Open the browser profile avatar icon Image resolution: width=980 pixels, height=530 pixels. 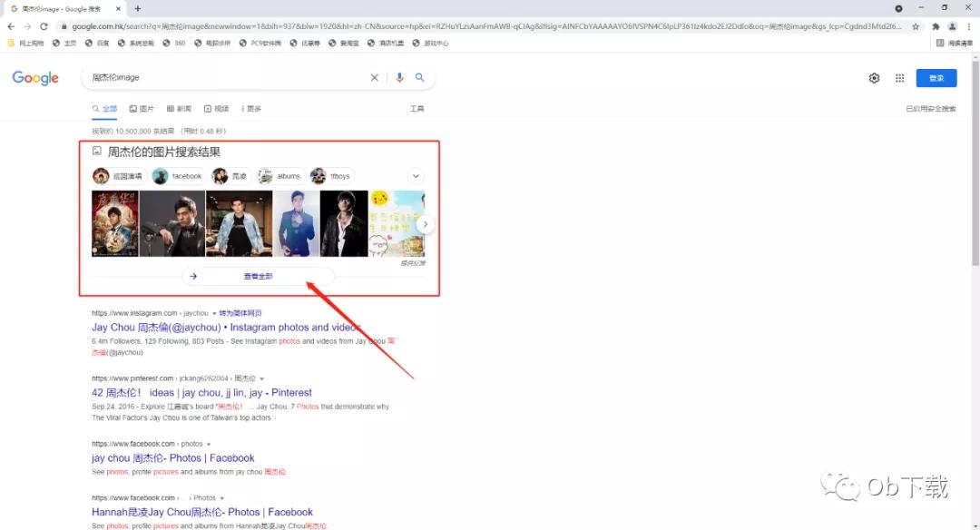pos(952,27)
